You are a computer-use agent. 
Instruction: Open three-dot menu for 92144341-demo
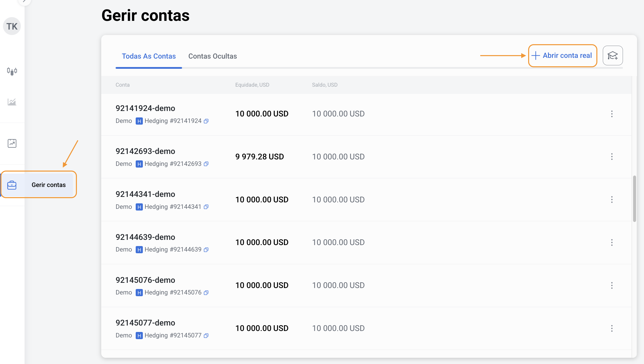[x=612, y=200]
